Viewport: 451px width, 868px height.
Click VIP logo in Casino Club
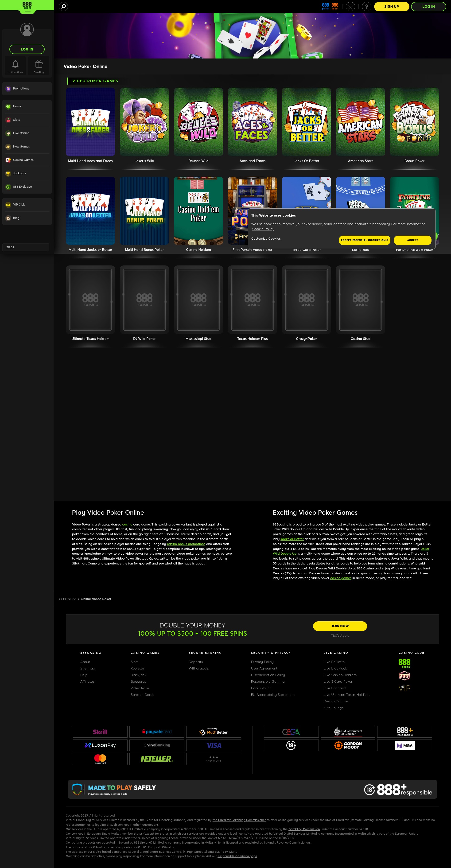(x=404, y=688)
